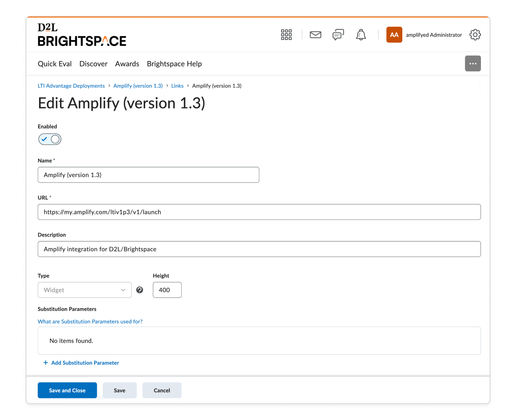Check notifications via the bell icon
The width and height of the screenshot is (516, 420).
361,35
